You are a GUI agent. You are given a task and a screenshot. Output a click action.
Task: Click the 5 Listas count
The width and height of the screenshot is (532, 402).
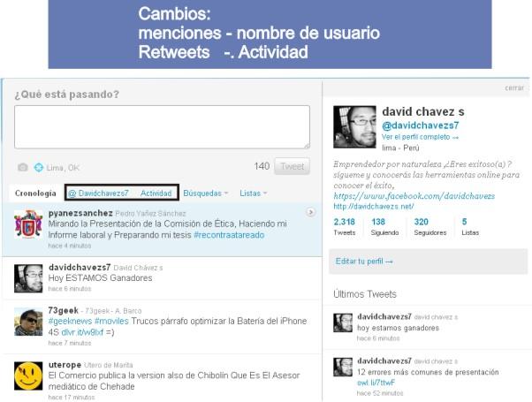click(x=470, y=226)
